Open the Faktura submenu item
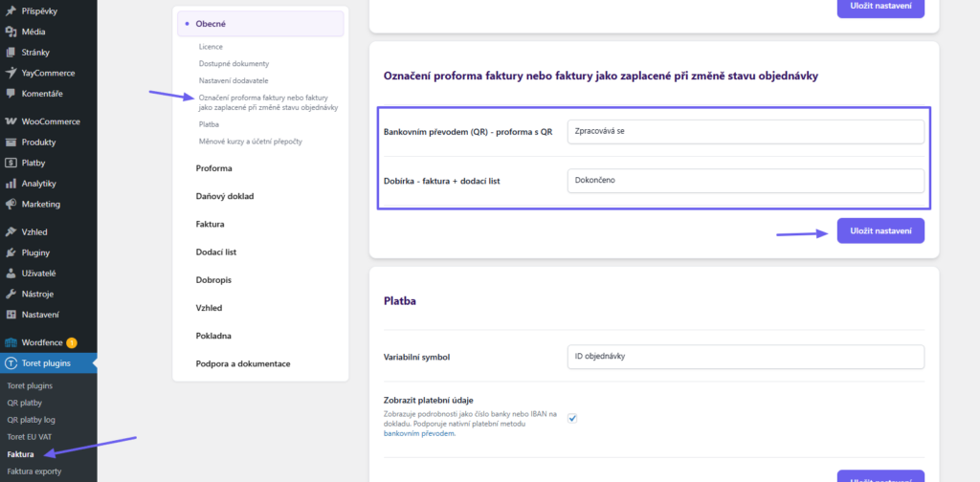The width and height of the screenshot is (980, 482). tap(20, 454)
